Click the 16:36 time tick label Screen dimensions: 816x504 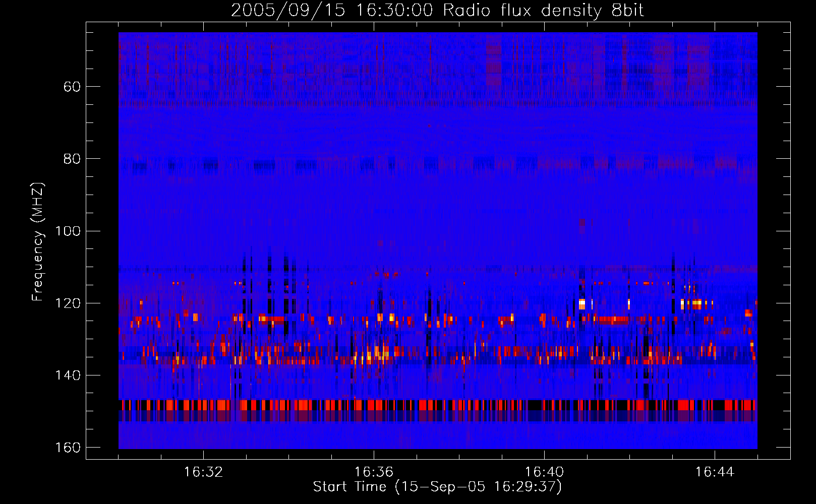[374, 472]
